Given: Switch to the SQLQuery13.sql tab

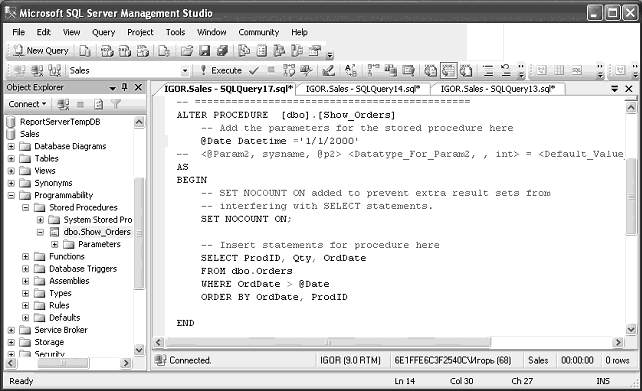Looking at the screenshot, I should pyautogui.click(x=498, y=89).
